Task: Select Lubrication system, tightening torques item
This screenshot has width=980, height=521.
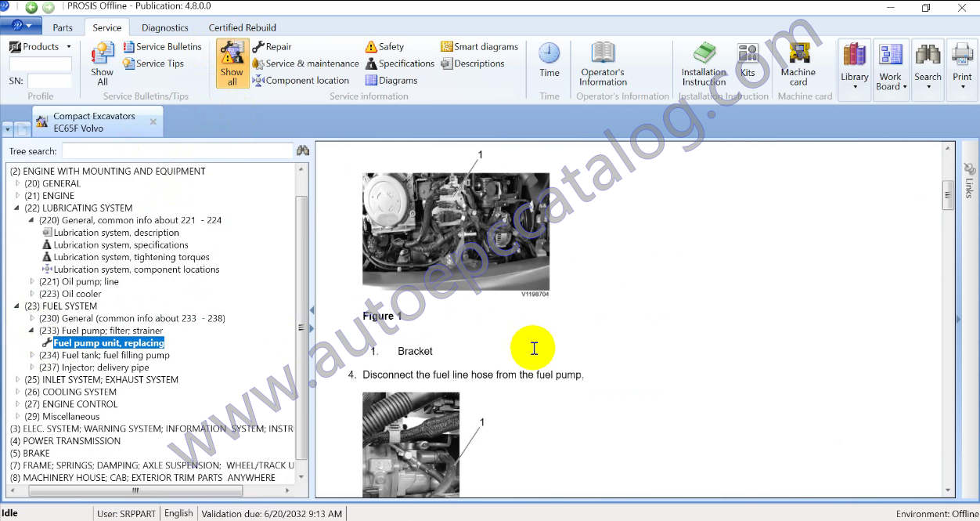Action: 131,257
